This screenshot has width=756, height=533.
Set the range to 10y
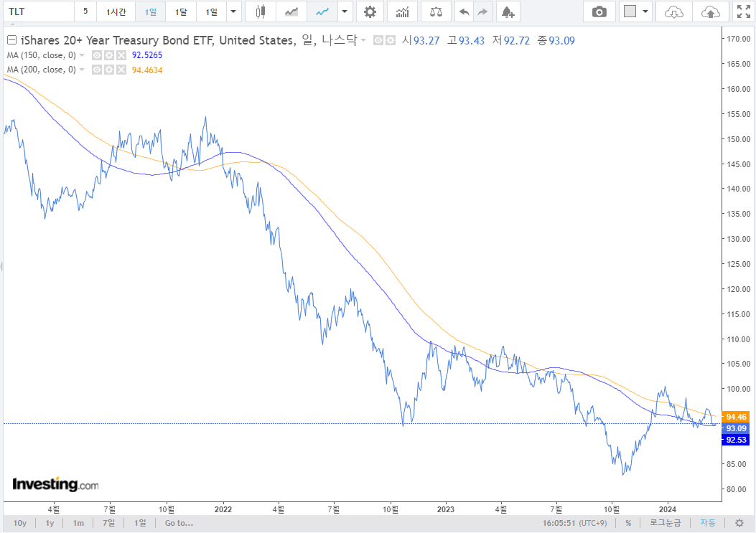coord(20,523)
